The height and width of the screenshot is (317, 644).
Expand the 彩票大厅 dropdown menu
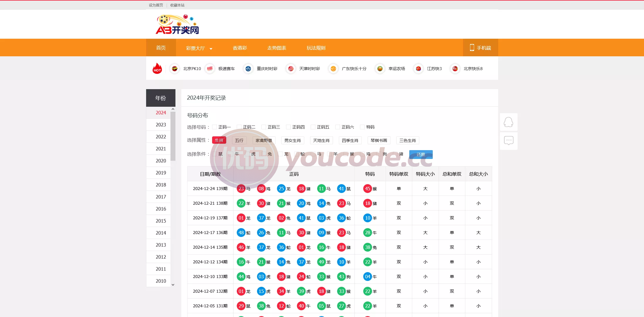(x=199, y=48)
